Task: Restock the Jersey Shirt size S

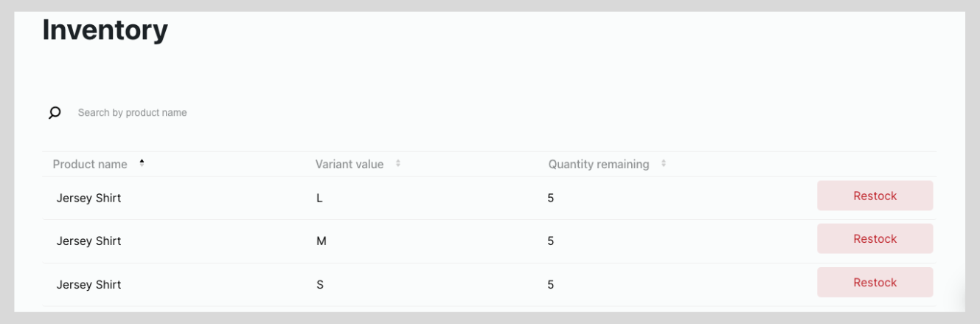Action: point(875,282)
